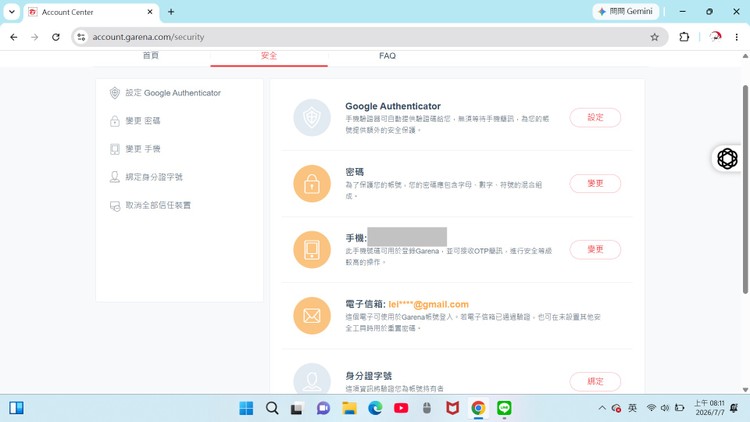Open sidebar 變更 手機 item

click(x=135, y=149)
